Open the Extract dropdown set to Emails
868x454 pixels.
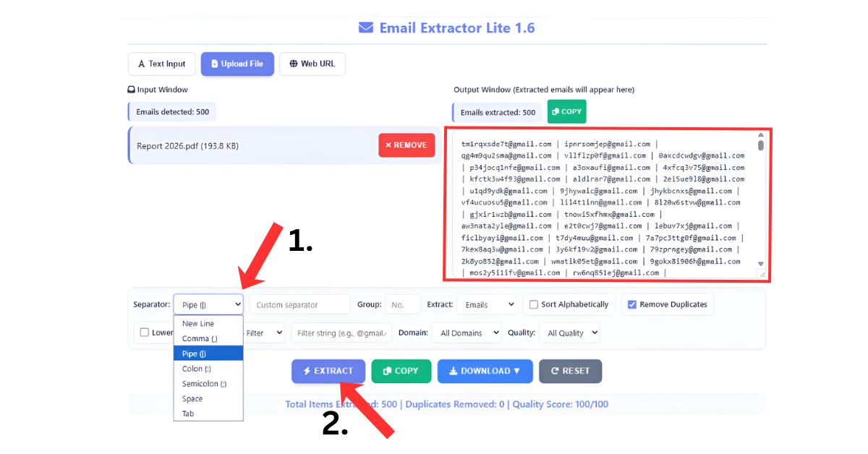click(488, 305)
